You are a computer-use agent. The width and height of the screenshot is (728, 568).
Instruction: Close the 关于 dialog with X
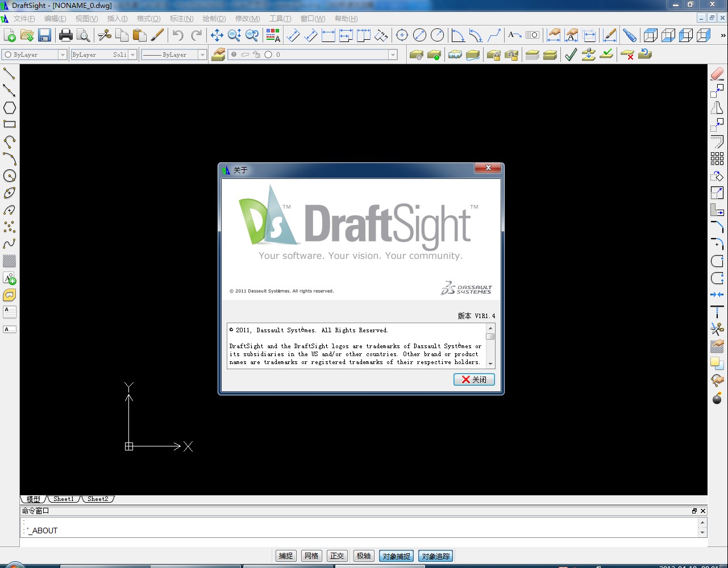tap(488, 168)
